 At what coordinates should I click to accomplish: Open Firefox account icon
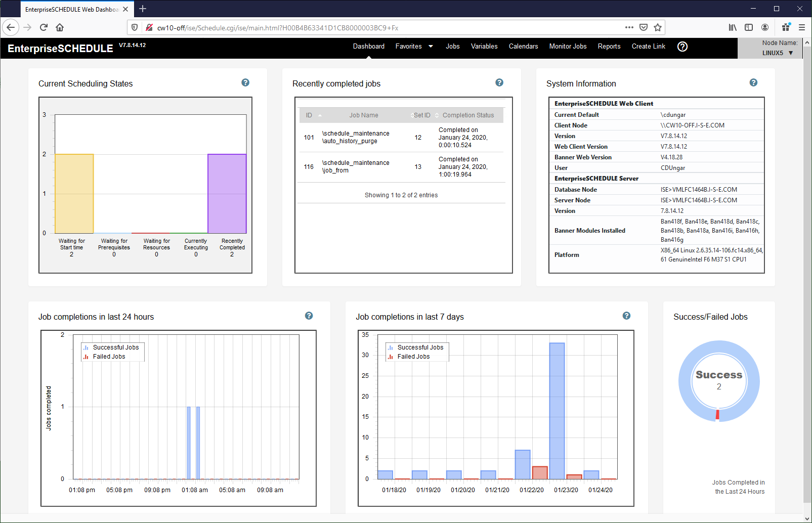click(765, 27)
